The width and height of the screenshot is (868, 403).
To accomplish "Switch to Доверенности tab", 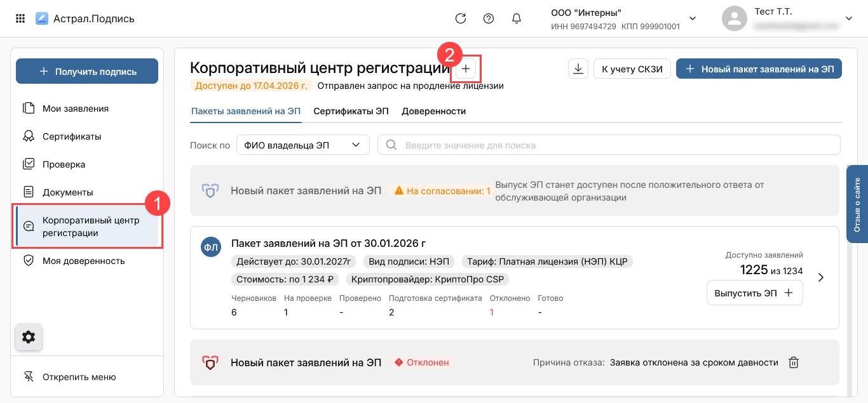I will coord(433,111).
